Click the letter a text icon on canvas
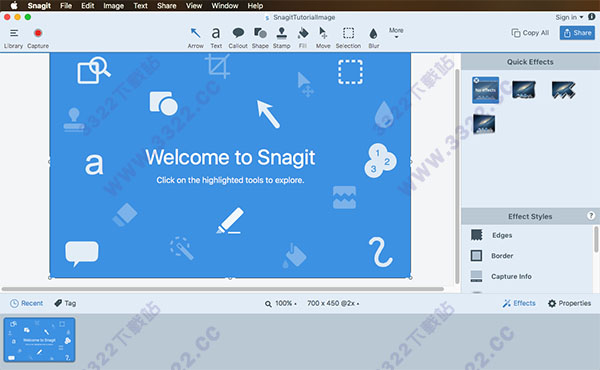Screen dimensions: 600x370 click(x=94, y=164)
